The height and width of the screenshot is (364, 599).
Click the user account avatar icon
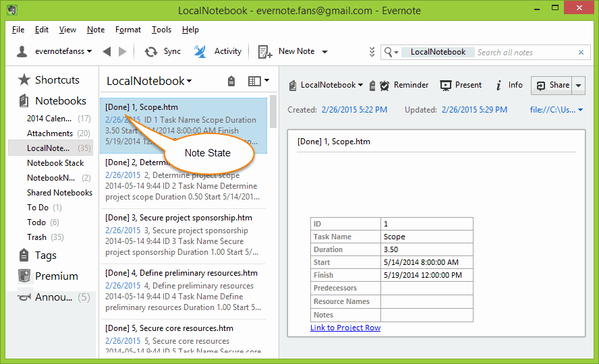tap(22, 51)
